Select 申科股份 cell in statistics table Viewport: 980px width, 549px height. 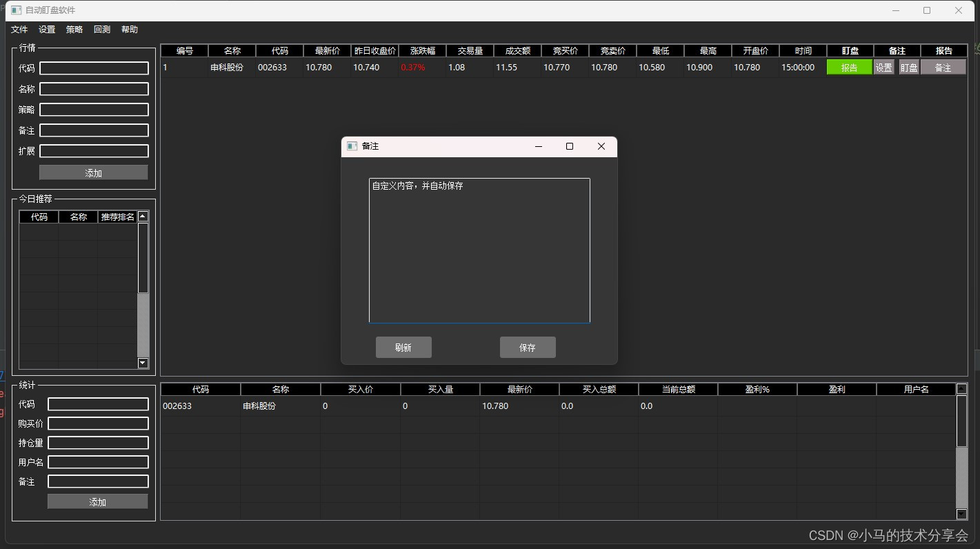tap(281, 406)
